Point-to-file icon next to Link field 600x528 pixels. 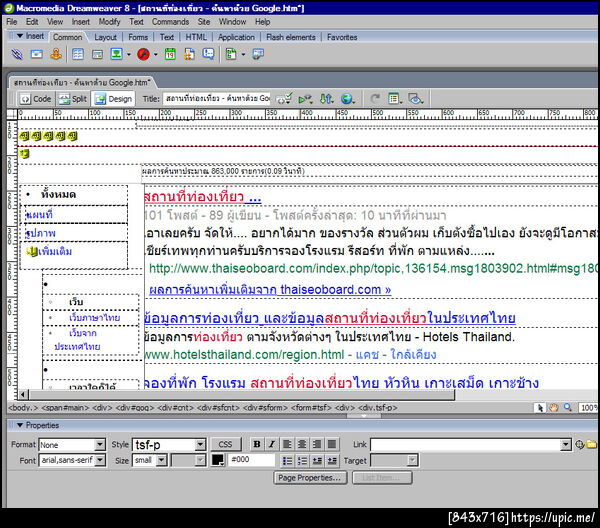pyautogui.click(x=580, y=445)
